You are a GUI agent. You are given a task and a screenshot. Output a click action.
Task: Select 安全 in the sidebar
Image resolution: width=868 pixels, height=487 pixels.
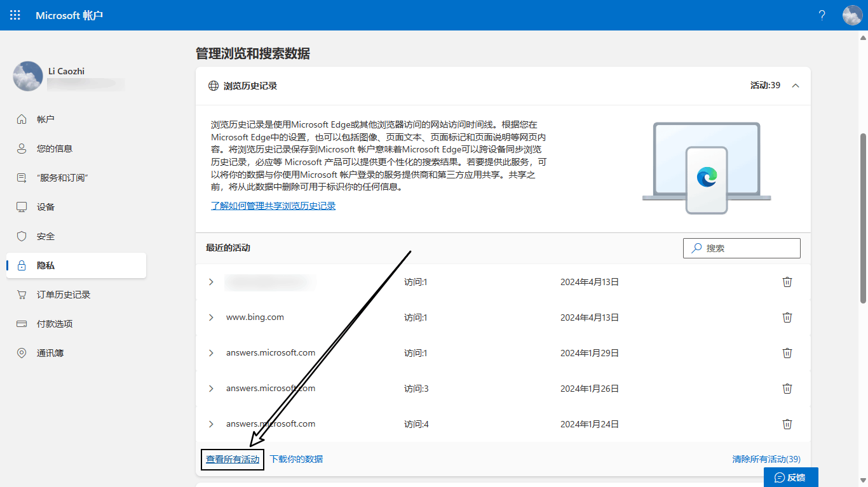[76, 236]
